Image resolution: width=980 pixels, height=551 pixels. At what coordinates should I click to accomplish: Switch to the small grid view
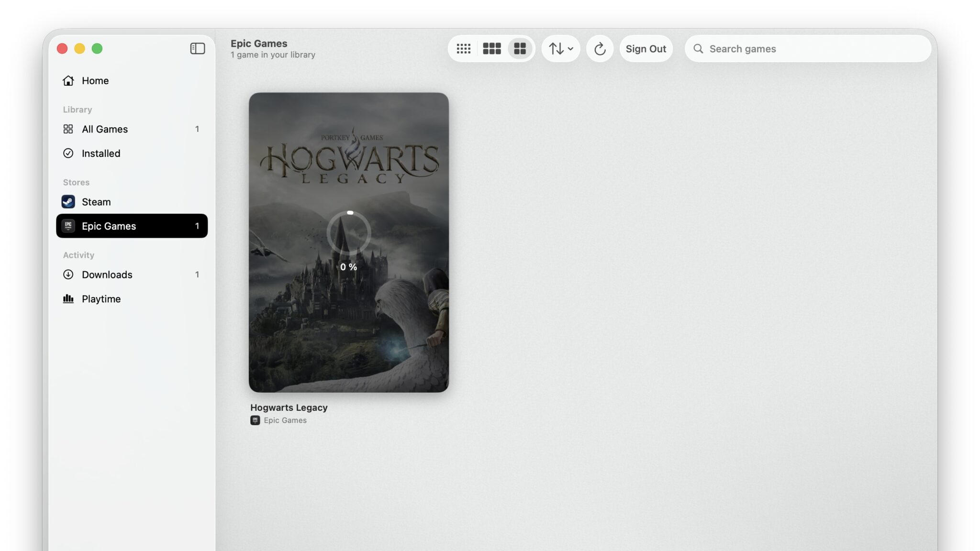point(463,49)
